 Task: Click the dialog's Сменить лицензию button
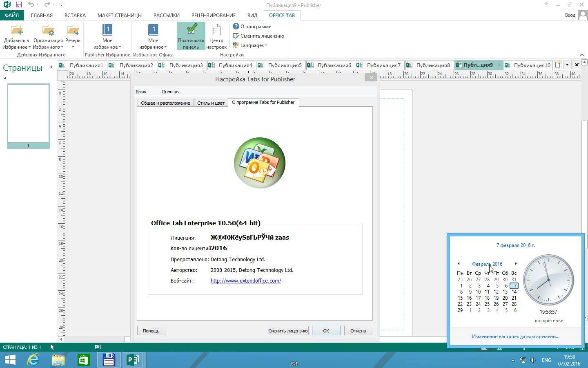(288, 330)
